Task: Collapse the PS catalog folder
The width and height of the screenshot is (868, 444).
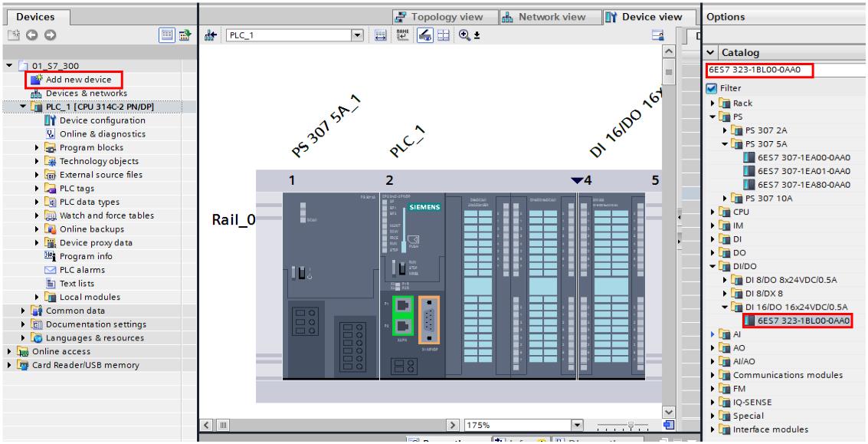Action: (x=713, y=117)
